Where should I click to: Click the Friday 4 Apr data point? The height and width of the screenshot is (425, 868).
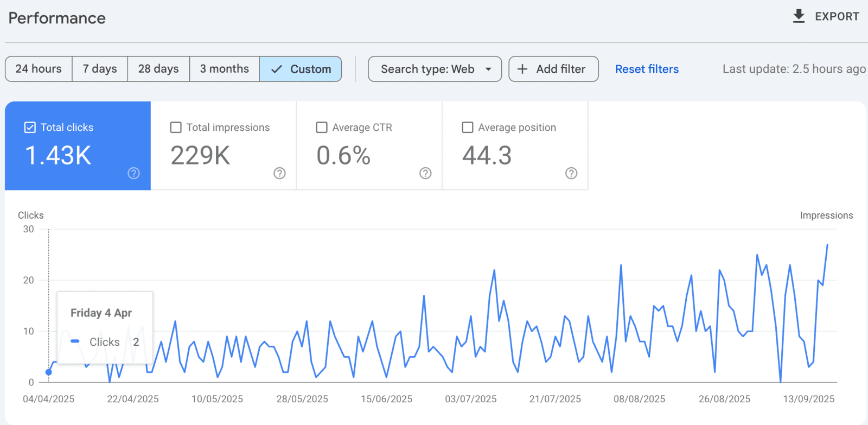tap(49, 372)
